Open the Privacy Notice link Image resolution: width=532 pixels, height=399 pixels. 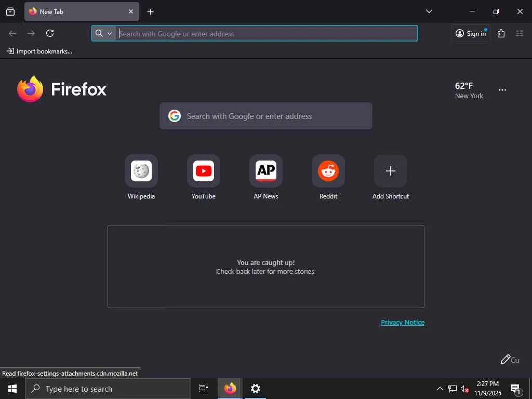(403, 322)
